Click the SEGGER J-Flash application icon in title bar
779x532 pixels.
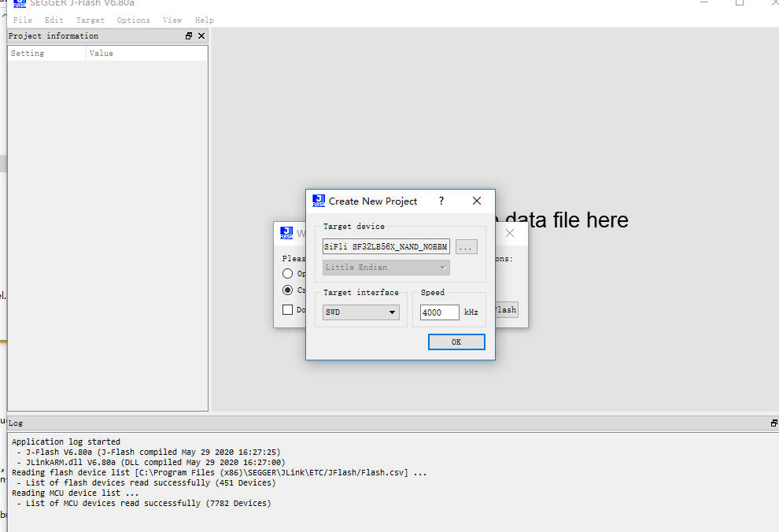tap(20, 3)
